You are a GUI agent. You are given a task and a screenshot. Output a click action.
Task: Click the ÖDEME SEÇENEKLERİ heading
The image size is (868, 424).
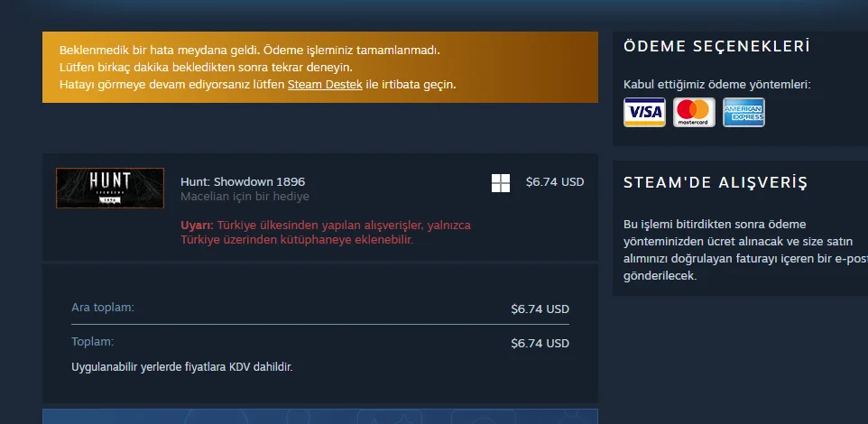pos(717,46)
